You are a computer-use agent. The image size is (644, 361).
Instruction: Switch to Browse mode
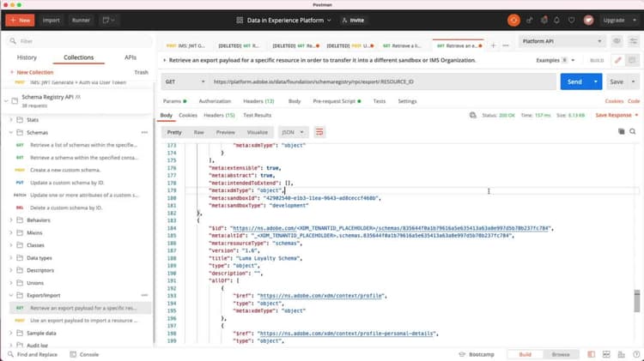click(561, 354)
